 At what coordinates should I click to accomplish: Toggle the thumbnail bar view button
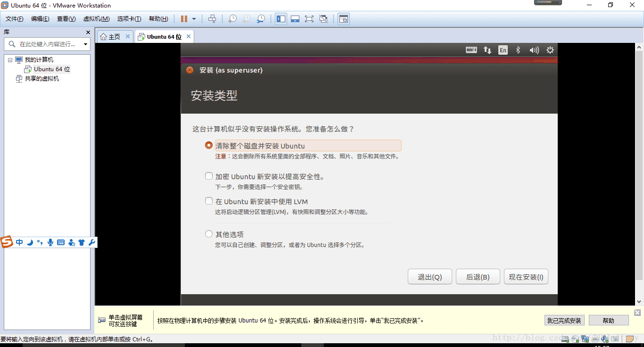[295, 19]
